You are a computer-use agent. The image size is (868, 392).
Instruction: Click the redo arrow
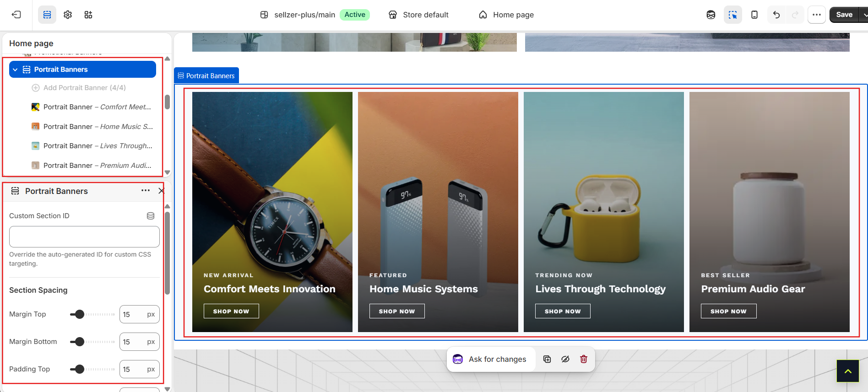pyautogui.click(x=795, y=15)
